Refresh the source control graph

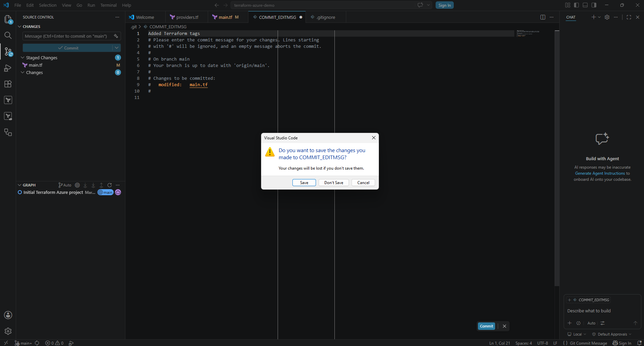point(110,185)
